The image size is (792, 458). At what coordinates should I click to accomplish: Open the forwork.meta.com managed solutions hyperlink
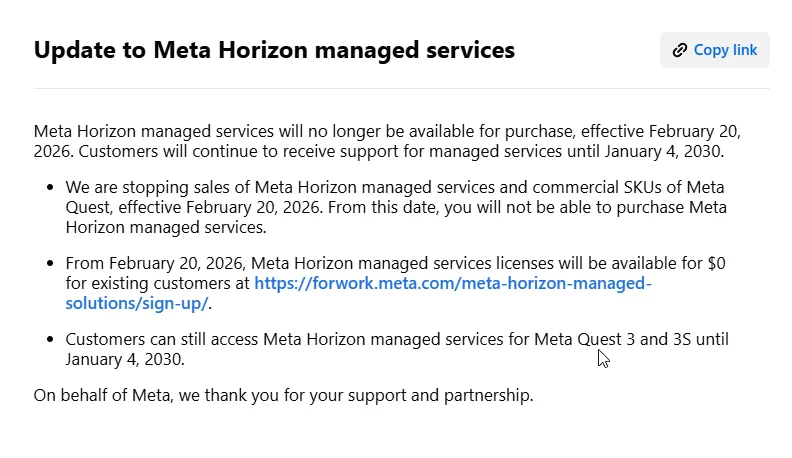(452, 283)
